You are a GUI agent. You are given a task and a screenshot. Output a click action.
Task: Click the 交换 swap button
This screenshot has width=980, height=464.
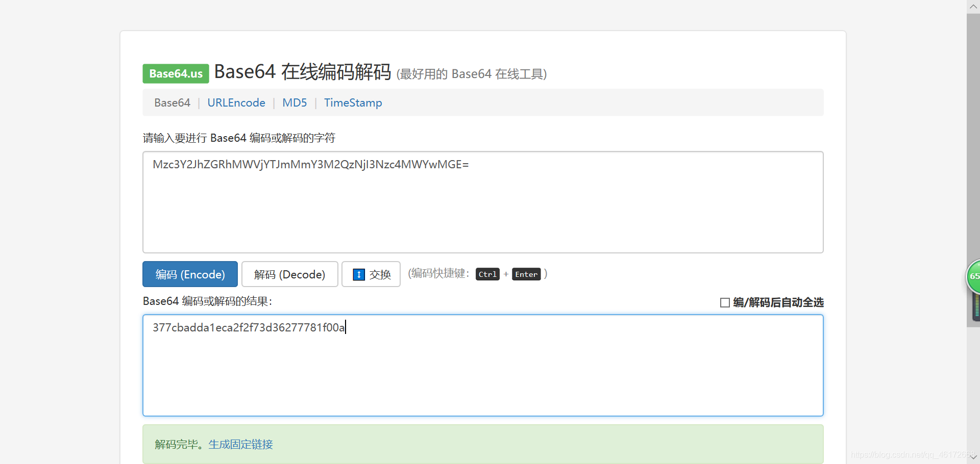[371, 274]
